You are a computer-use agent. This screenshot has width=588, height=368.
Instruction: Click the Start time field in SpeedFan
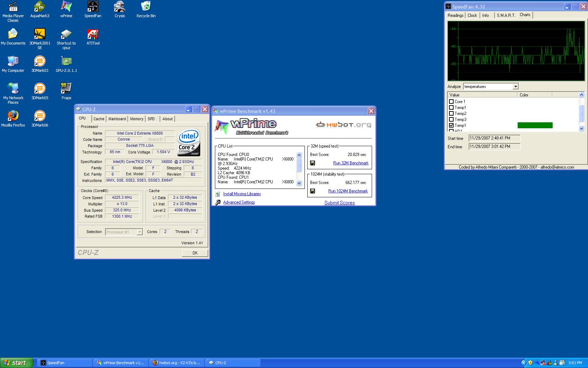coord(495,138)
